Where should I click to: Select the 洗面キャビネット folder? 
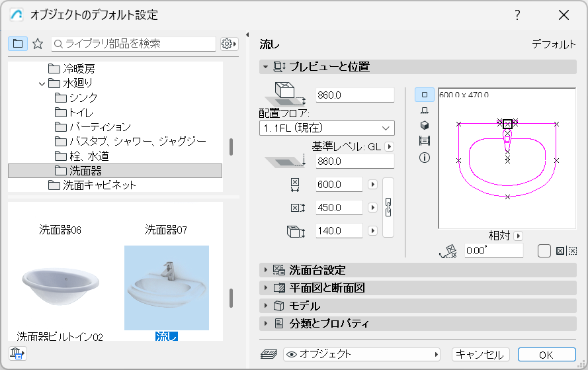pos(92,185)
